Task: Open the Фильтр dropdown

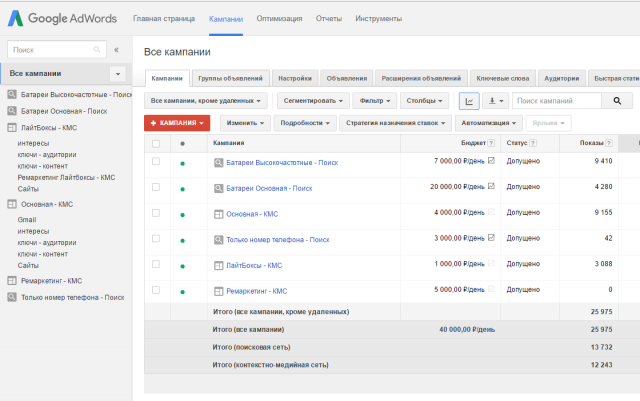Action: [375, 101]
